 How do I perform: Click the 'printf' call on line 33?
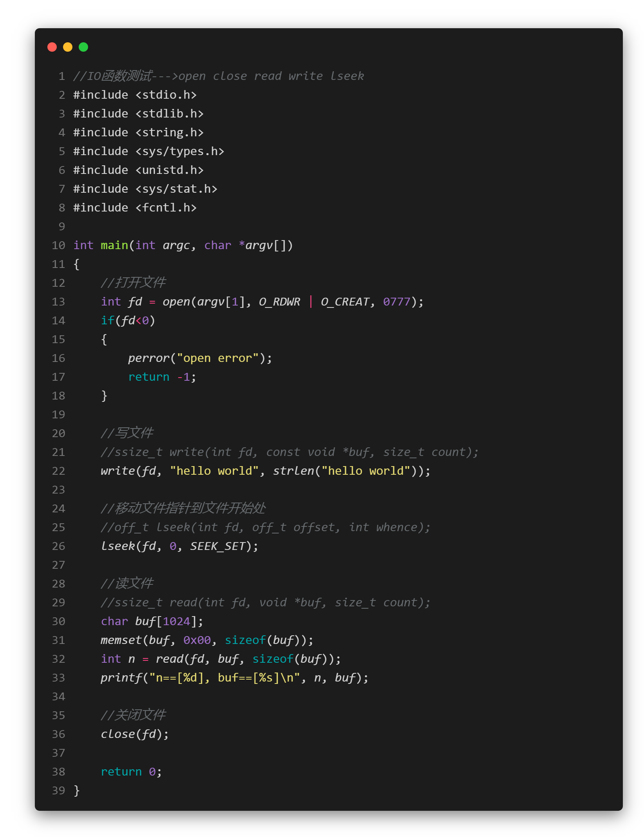coord(121,678)
